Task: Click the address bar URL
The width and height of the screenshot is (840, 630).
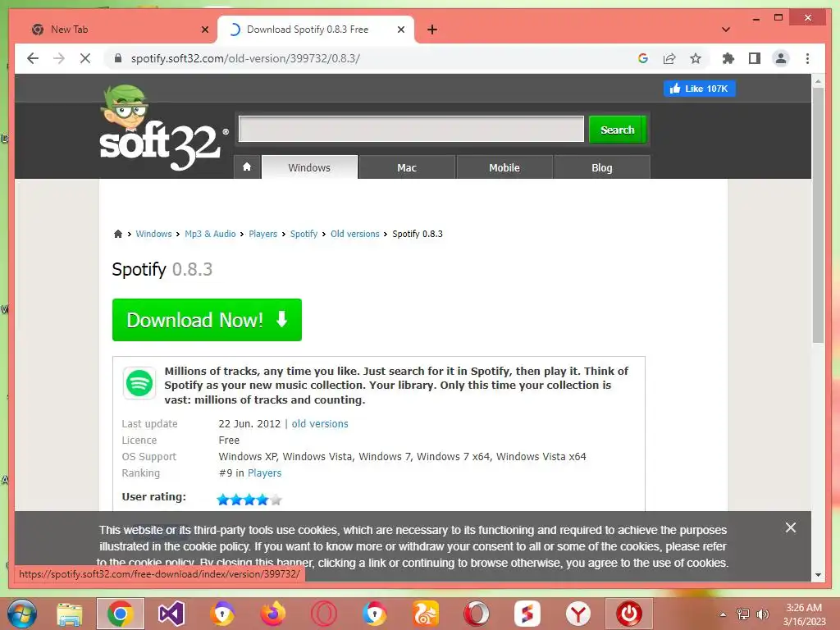Action: pyautogui.click(x=245, y=58)
